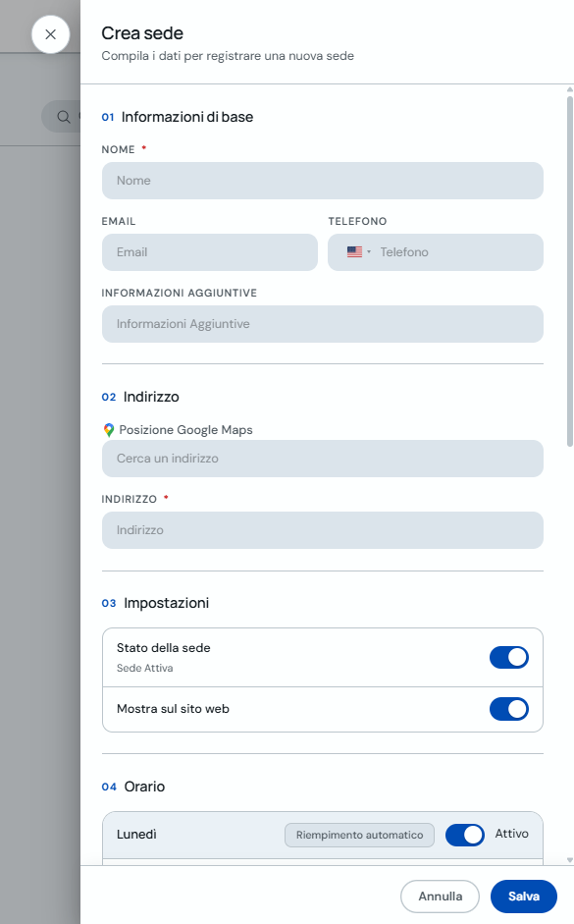Close the Crea sede panel with X
Image resolution: width=574 pixels, height=924 pixels.
[51, 34]
